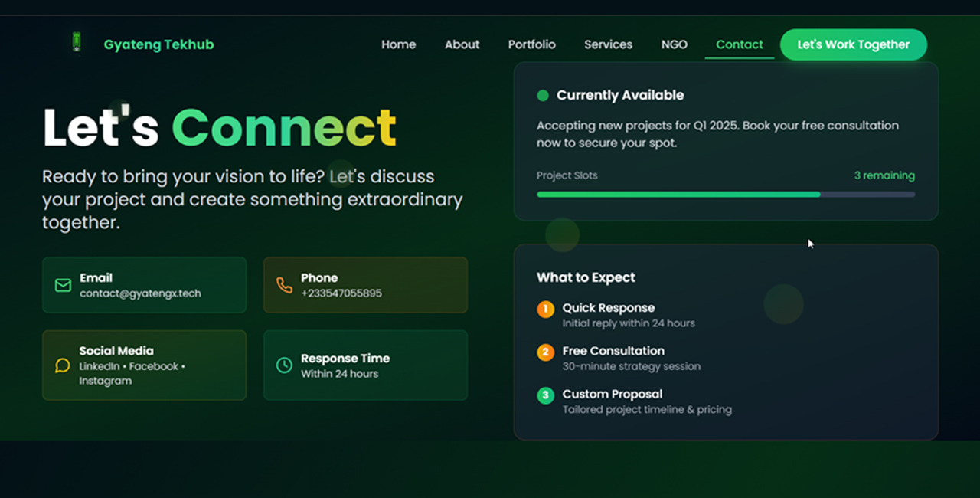The height and width of the screenshot is (498, 980).
Task: Open the Home menu item
Action: [398, 44]
